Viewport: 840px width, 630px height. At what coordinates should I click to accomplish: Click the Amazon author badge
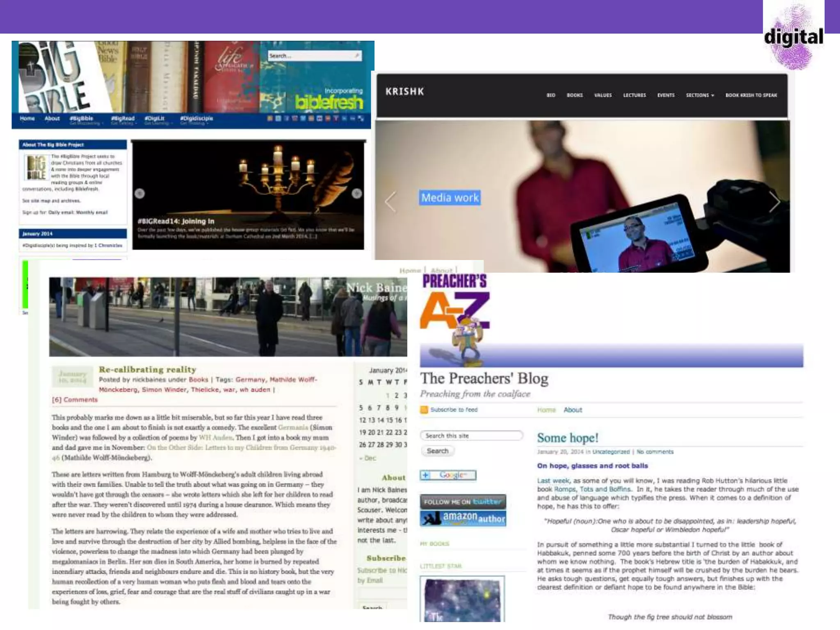pyautogui.click(x=463, y=518)
